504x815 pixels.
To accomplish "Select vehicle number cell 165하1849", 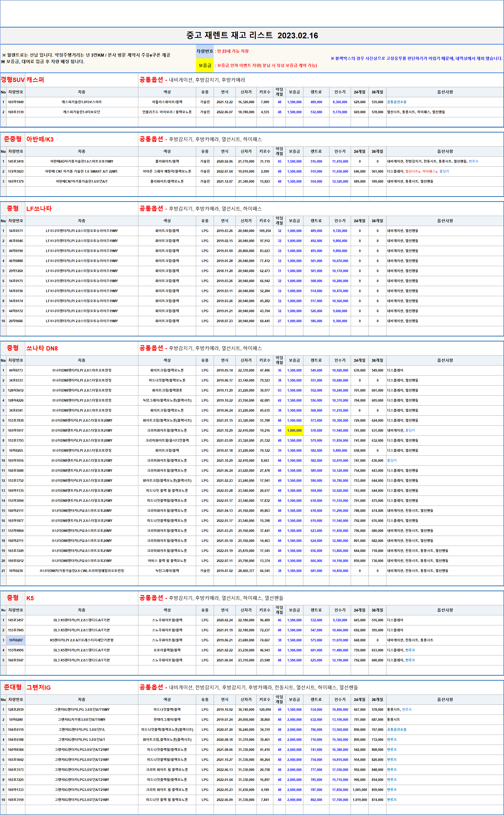I will point(16,102).
